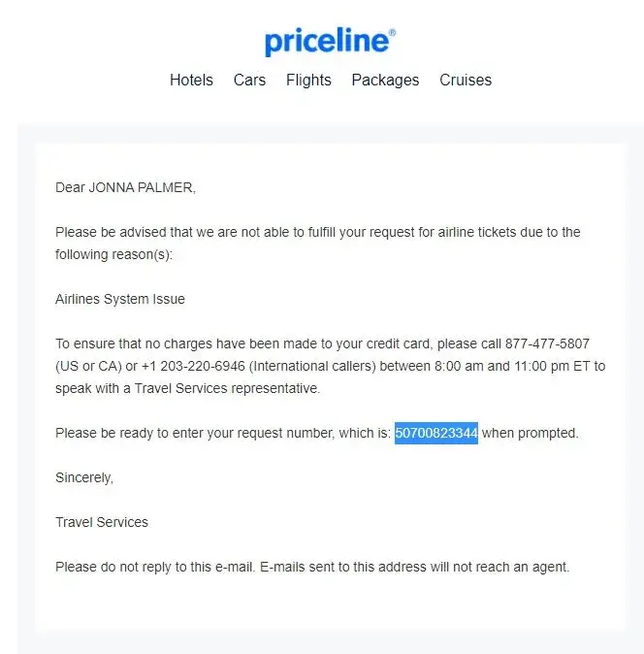
Task: Click the 'when prompted.' text after the number
Action: (530, 434)
